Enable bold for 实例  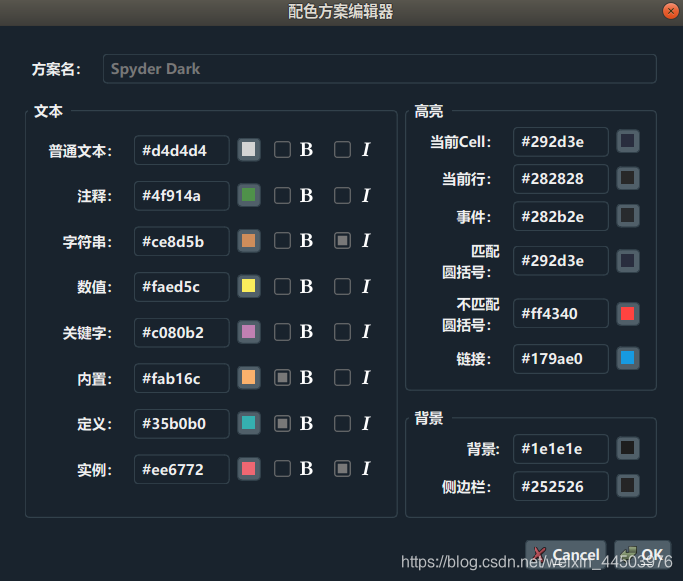(282, 469)
